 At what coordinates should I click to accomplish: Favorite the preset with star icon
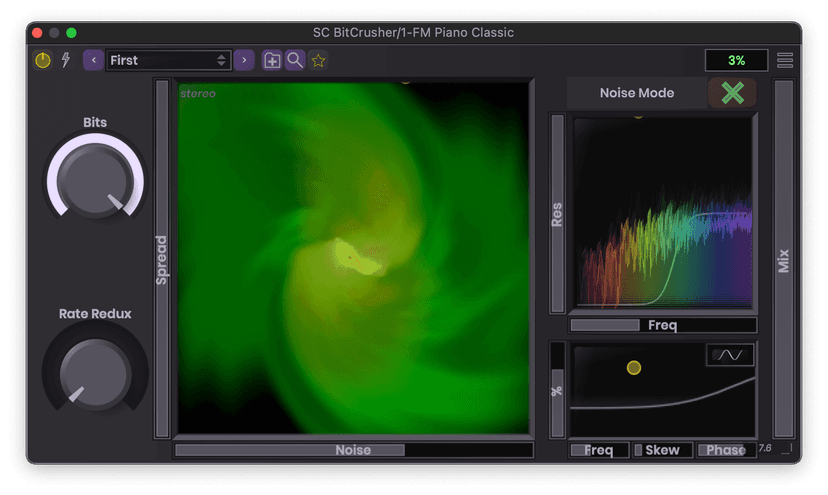(x=318, y=60)
